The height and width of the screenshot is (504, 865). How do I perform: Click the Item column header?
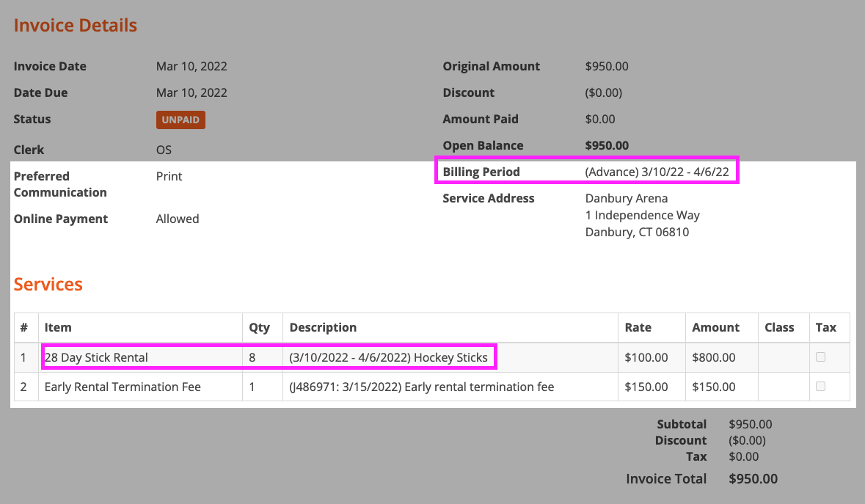tap(58, 327)
